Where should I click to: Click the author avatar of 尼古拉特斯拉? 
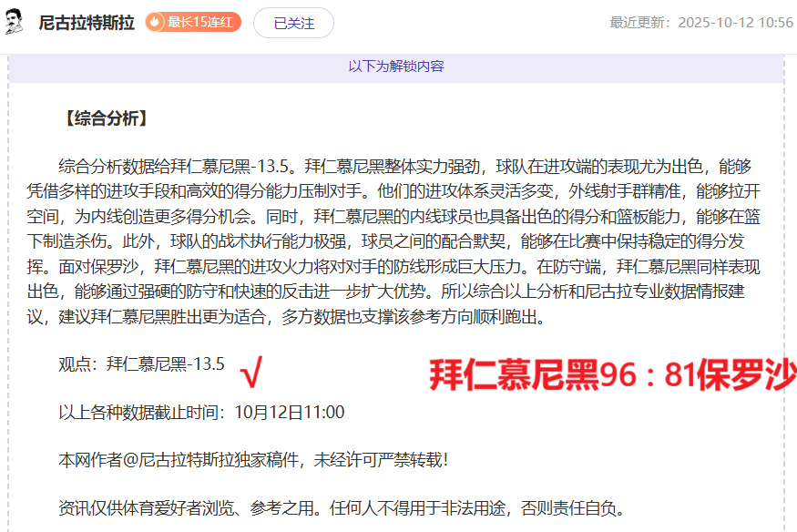tap(15, 22)
